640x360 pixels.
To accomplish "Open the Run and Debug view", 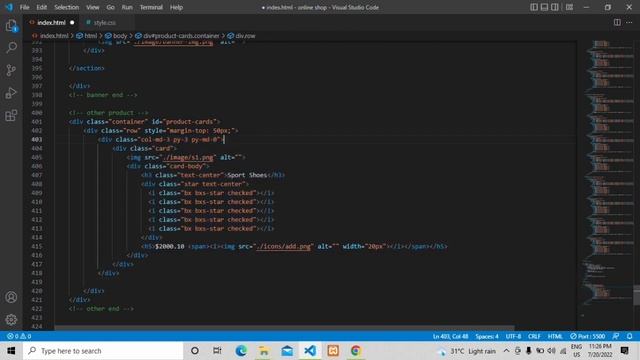I will point(11,93).
